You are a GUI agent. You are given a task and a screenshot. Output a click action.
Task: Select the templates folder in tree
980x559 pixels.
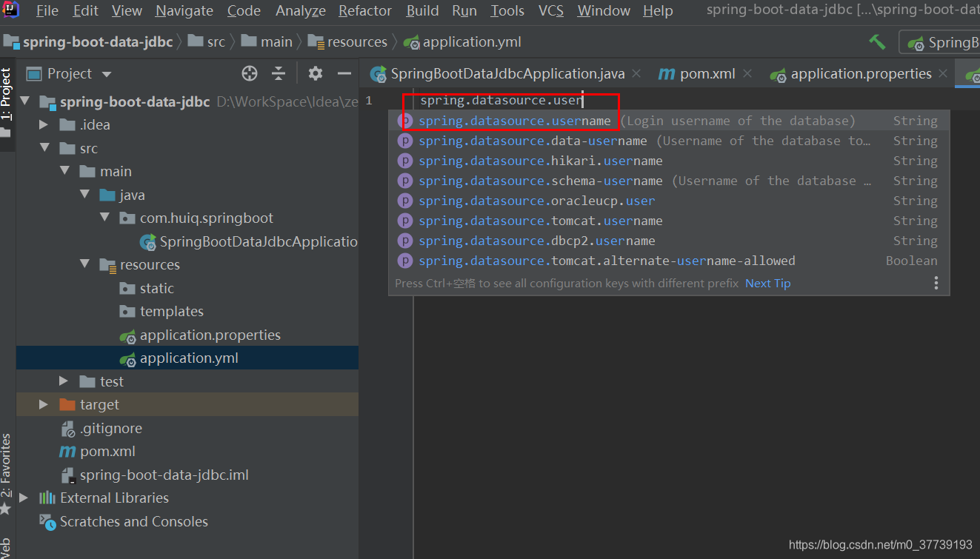(161, 311)
